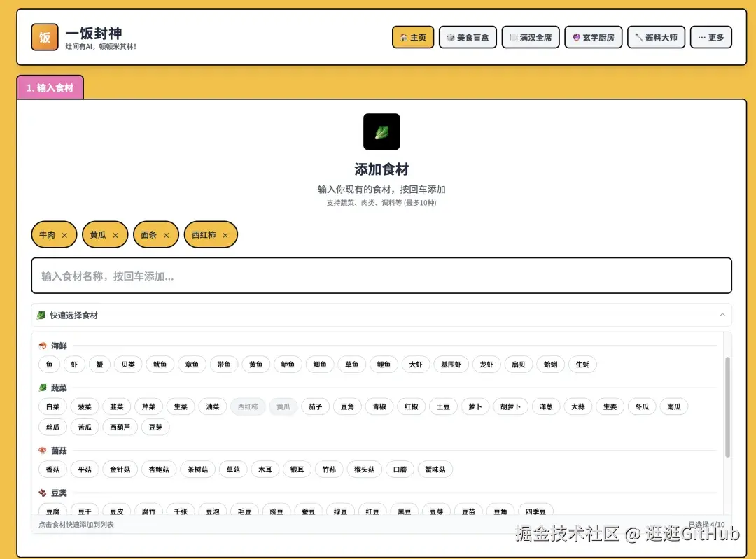Select the 鲈鱼 ingredient chip

click(288, 364)
